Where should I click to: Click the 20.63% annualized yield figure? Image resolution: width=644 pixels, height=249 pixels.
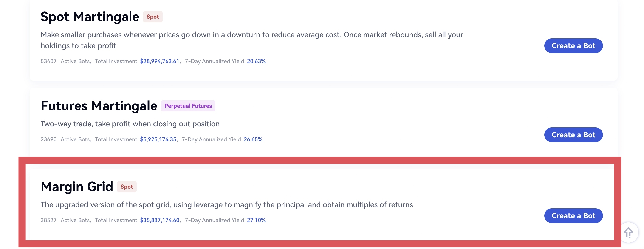(x=256, y=61)
